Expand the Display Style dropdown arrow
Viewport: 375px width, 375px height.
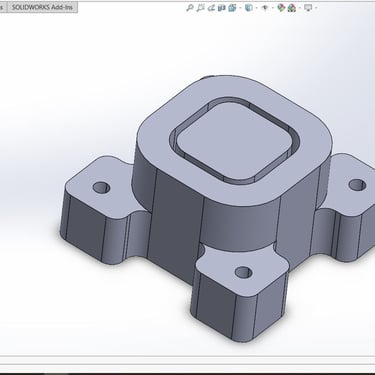[257, 8]
